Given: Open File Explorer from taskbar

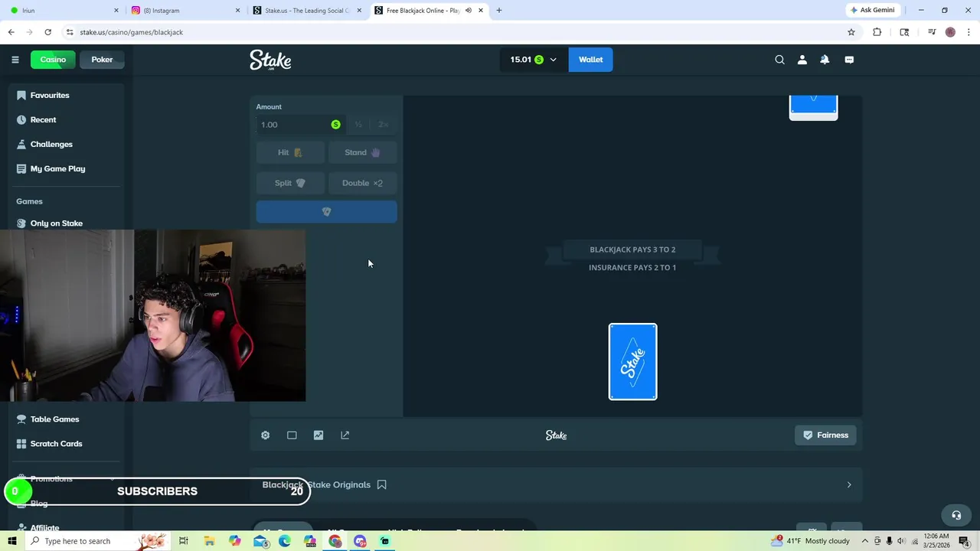Looking at the screenshot, I should click(209, 541).
